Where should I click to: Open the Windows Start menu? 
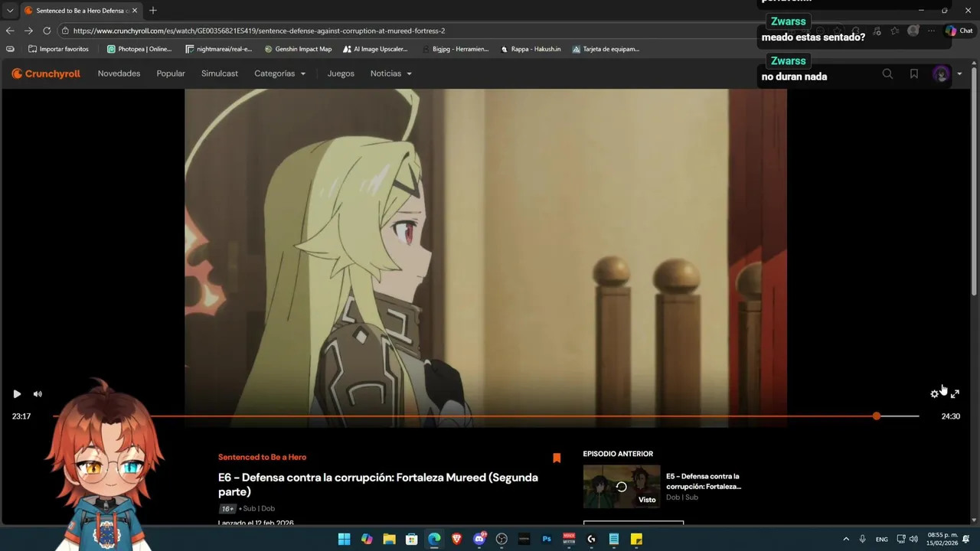[345, 539]
